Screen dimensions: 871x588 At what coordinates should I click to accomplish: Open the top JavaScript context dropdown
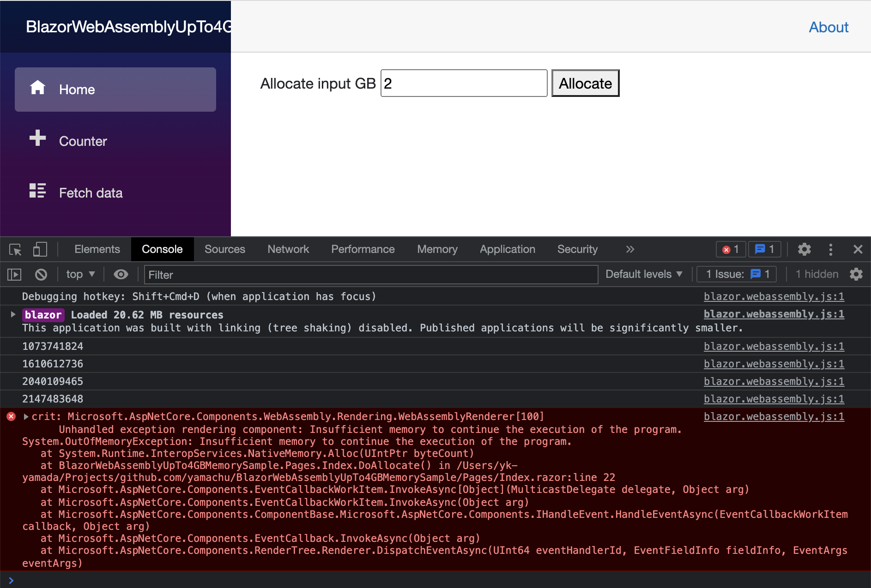click(x=80, y=274)
